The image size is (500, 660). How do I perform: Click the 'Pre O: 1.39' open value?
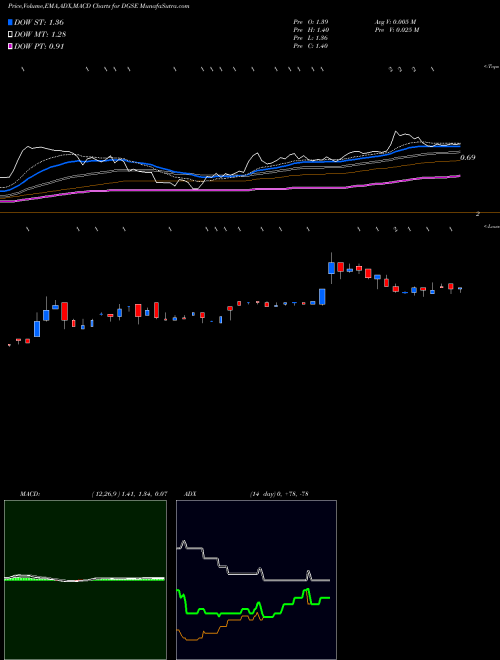pos(311,21)
